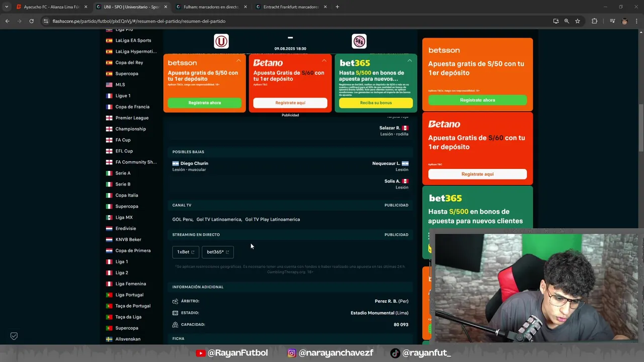Select Allsvenskan in league list

128,339
